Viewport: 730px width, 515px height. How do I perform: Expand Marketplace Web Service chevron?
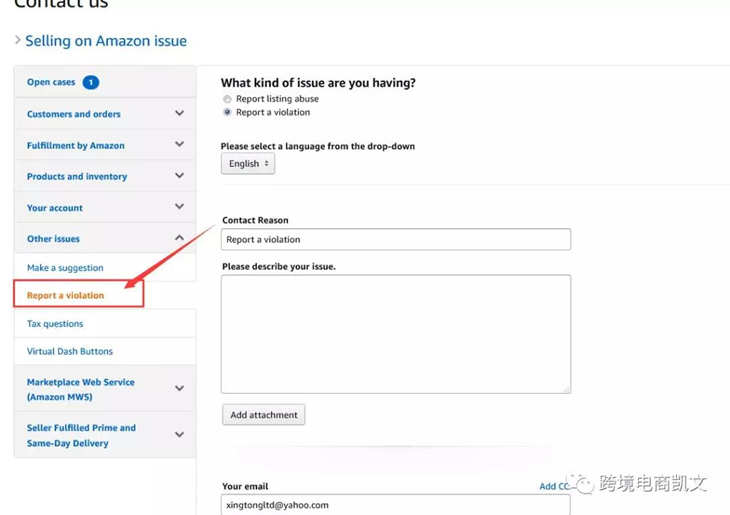[179, 389]
